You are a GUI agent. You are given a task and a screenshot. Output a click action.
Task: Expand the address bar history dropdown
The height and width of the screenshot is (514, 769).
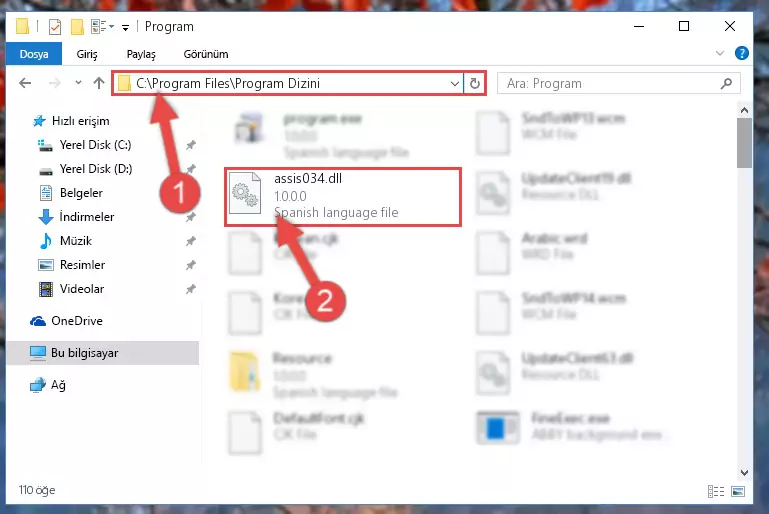click(x=455, y=83)
